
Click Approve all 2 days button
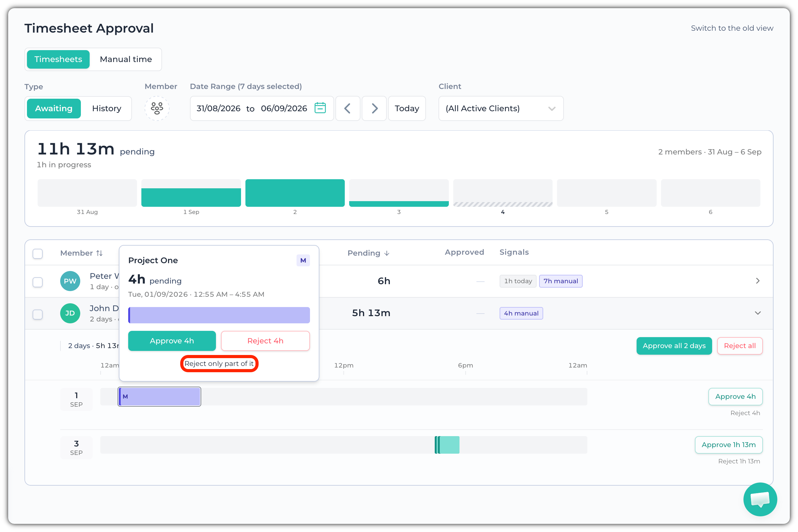pos(674,345)
